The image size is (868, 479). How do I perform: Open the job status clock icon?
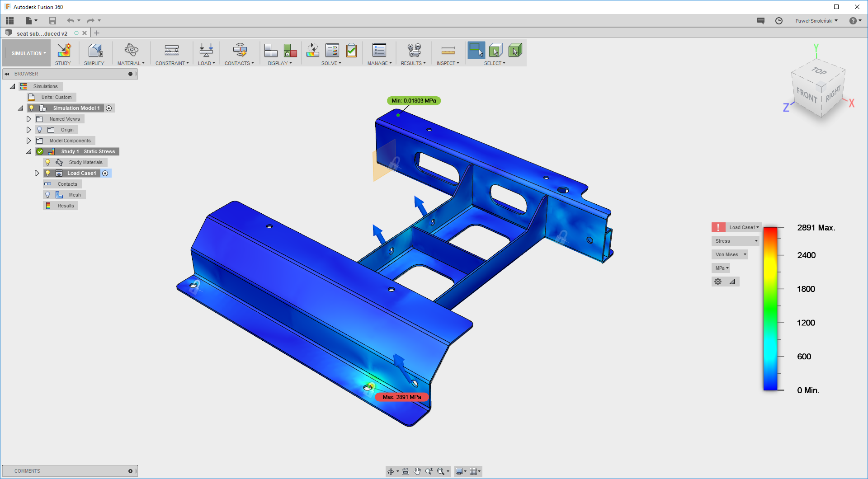pos(778,21)
